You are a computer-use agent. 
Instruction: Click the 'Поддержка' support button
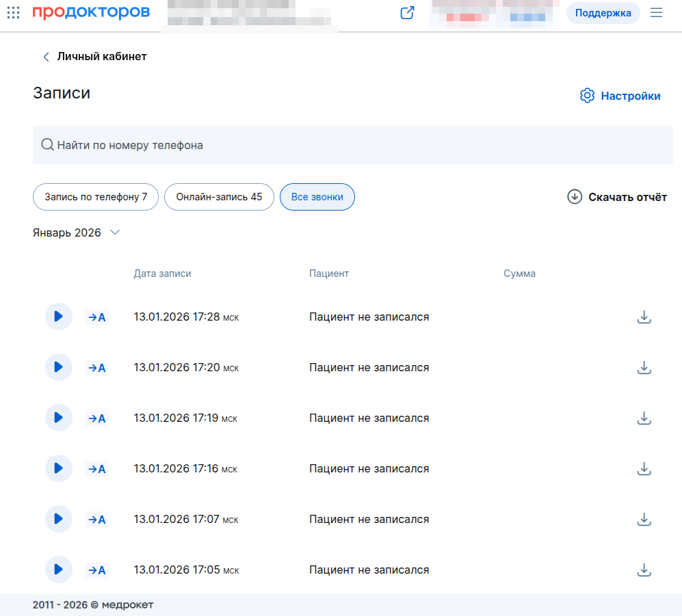603,13
